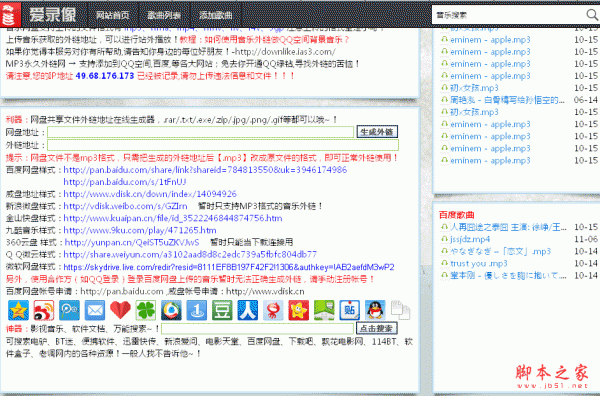Screen dimensions: 600x396
Task: Open the 堂本刚 - 優しさを胸に抱いて song
Action: (508, 275)
